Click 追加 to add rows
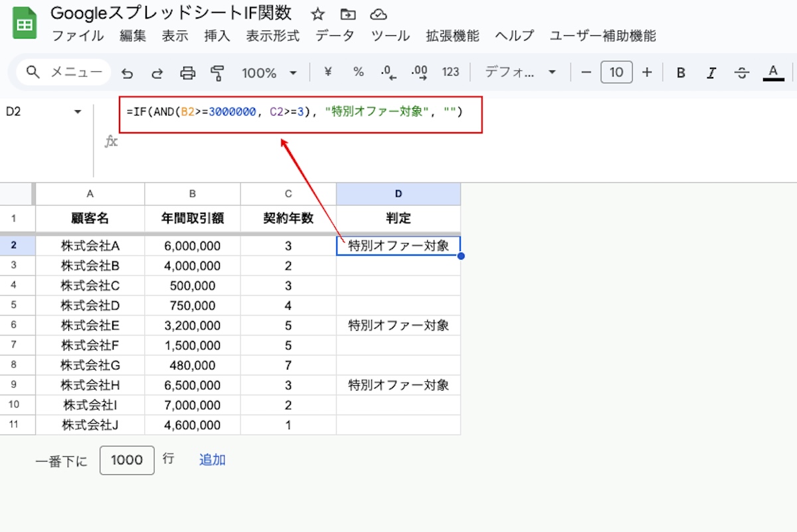The width and height of the screenshot is (797, 532). [213, 460]
